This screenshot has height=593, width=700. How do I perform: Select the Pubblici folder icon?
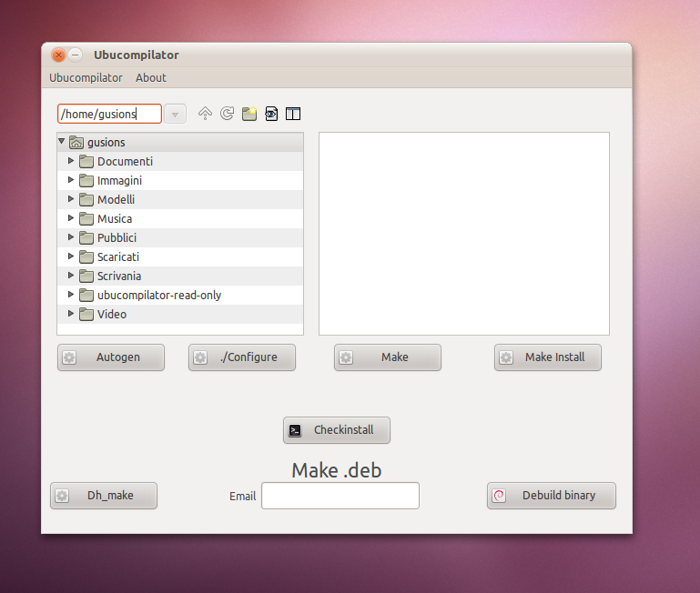click(x=86, y=237)
